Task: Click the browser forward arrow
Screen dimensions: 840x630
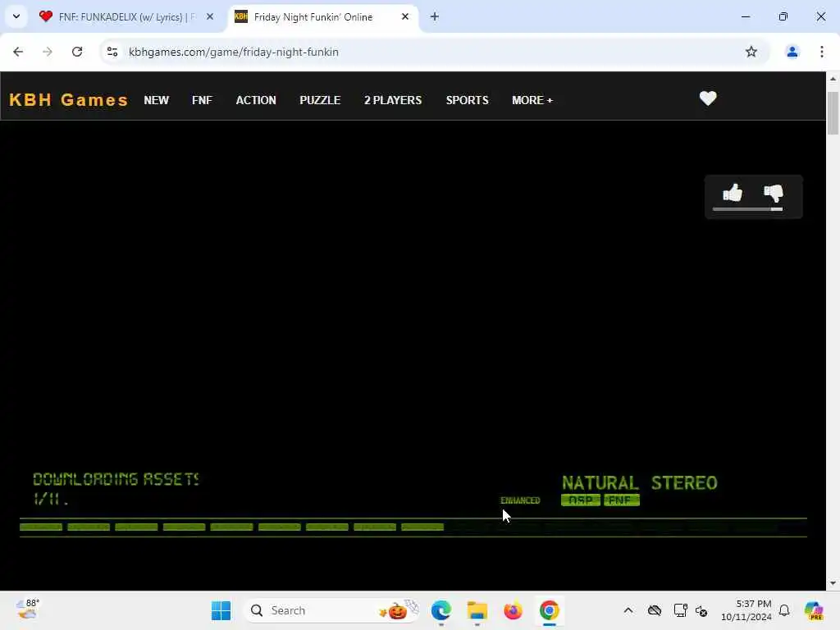Action: click(x=48, y=52)
